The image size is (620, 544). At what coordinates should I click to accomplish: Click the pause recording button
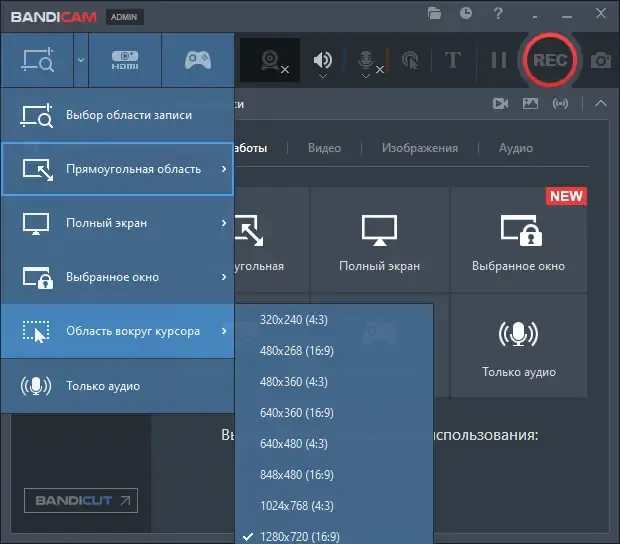pos(499,60)
